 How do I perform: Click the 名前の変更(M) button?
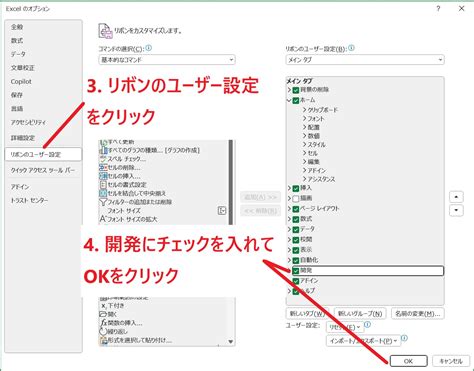coord(418,314)
